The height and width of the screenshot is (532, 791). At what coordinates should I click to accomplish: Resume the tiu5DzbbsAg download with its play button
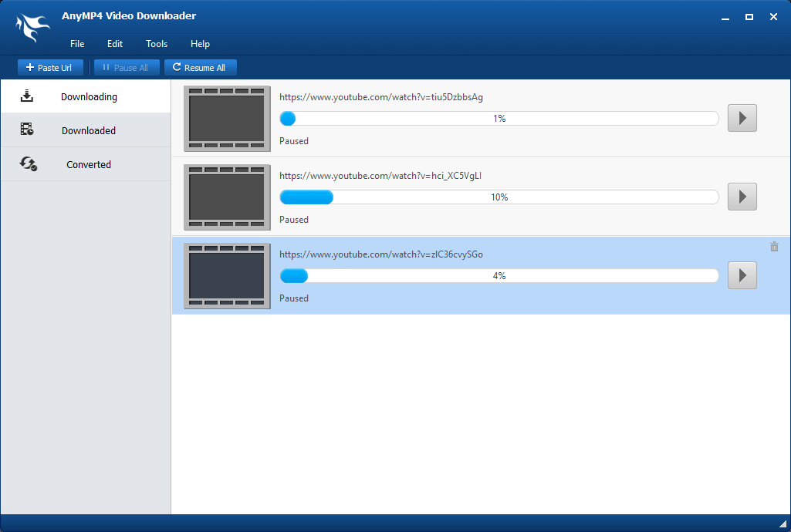(742, 118)
